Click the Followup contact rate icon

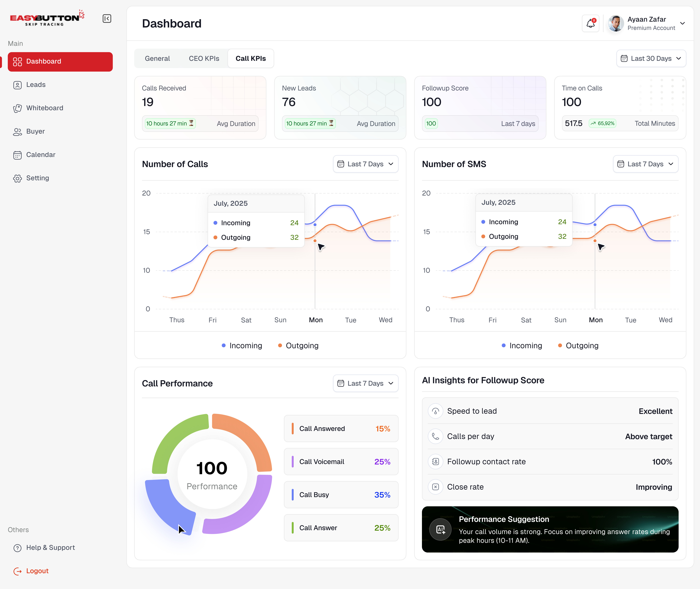435,461
